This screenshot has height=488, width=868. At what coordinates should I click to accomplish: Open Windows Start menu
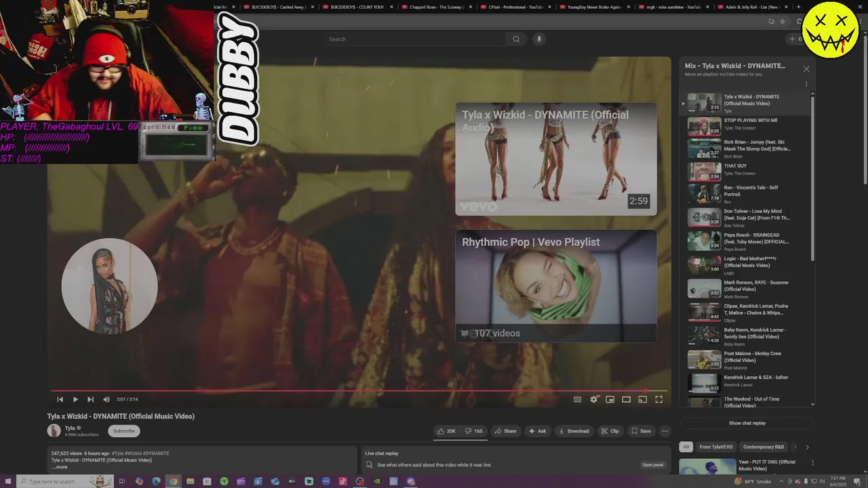tap(7, 481)
